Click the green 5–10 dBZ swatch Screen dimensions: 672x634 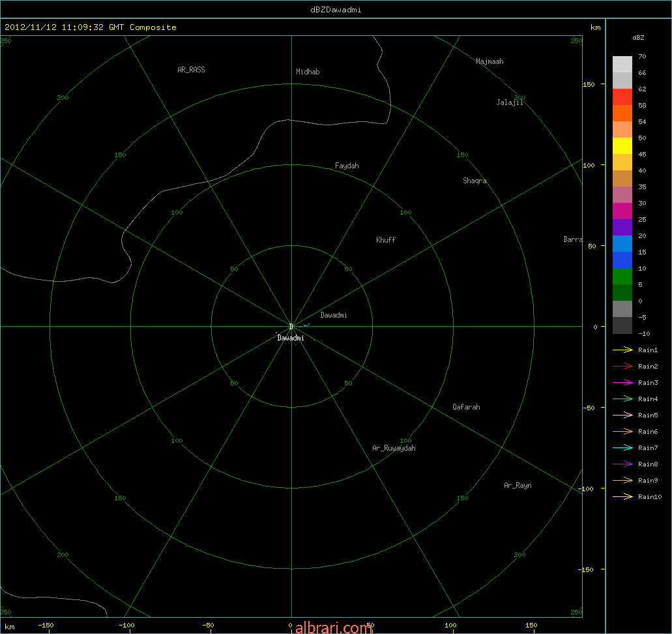coord(622,277)
